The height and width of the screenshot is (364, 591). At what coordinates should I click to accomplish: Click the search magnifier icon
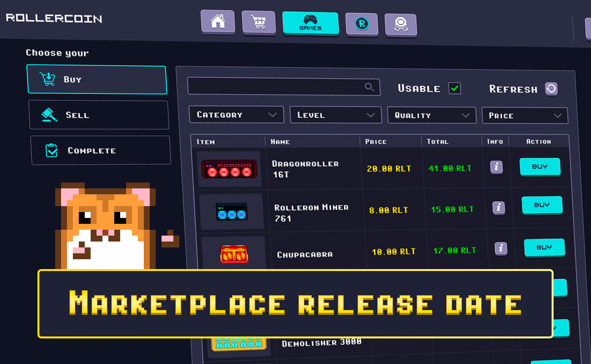pyautogui.click(x=369, y=87)
